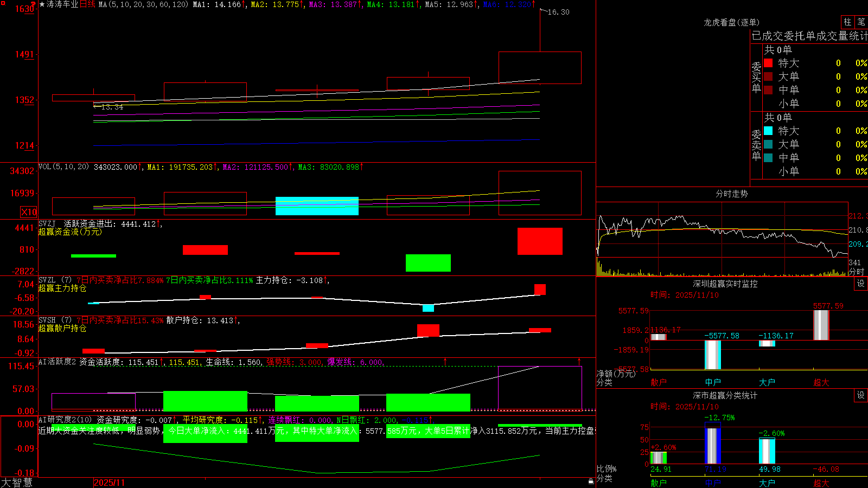This screenshot has width=868, height=488.
Task: Click the 16.30 high price marker
Action: tap(558, 12)
